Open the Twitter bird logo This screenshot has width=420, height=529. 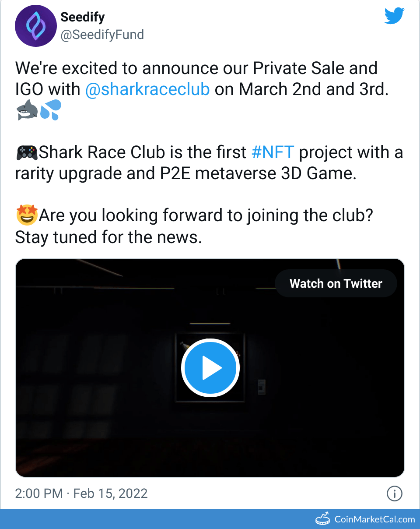[394, 17]
